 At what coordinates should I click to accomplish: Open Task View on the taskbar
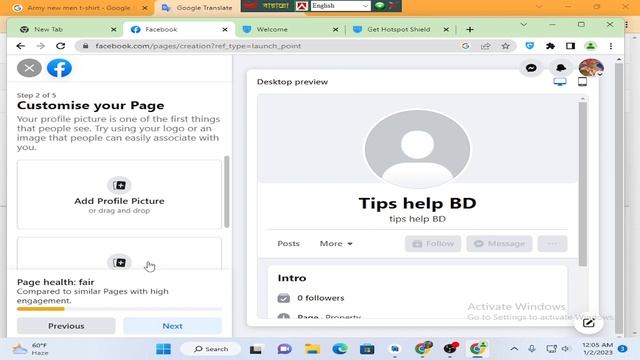click(256, 349)
